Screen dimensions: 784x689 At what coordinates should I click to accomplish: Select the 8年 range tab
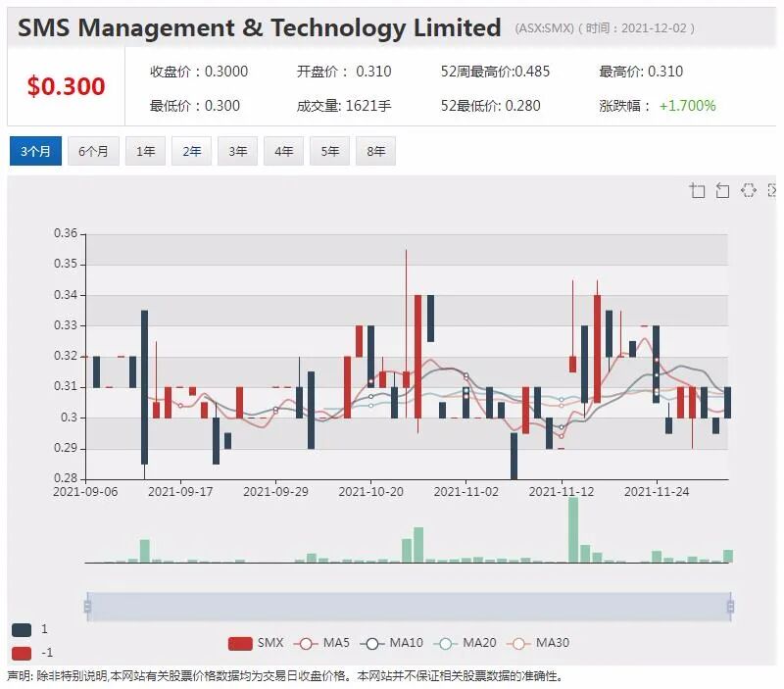tap(375, 151)
